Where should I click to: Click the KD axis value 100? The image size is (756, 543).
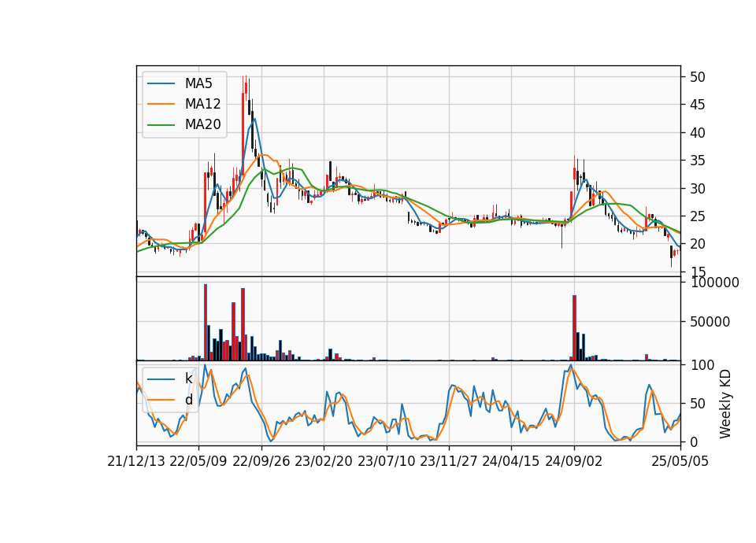702,365
